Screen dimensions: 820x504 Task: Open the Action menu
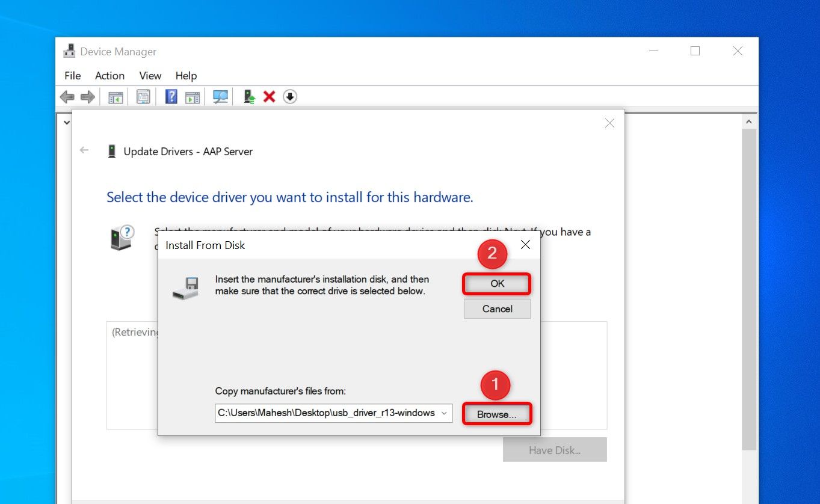[109, 76]
